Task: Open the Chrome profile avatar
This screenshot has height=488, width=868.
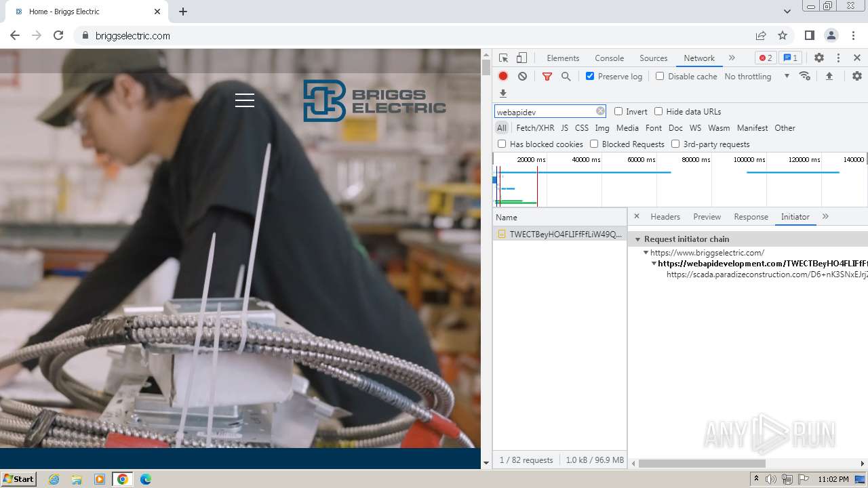Action: click(x=831, y=35)
